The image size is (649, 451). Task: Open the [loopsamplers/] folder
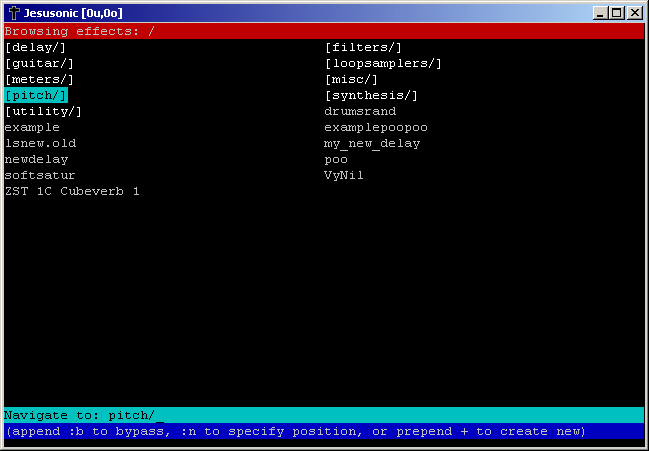point(383,63)
